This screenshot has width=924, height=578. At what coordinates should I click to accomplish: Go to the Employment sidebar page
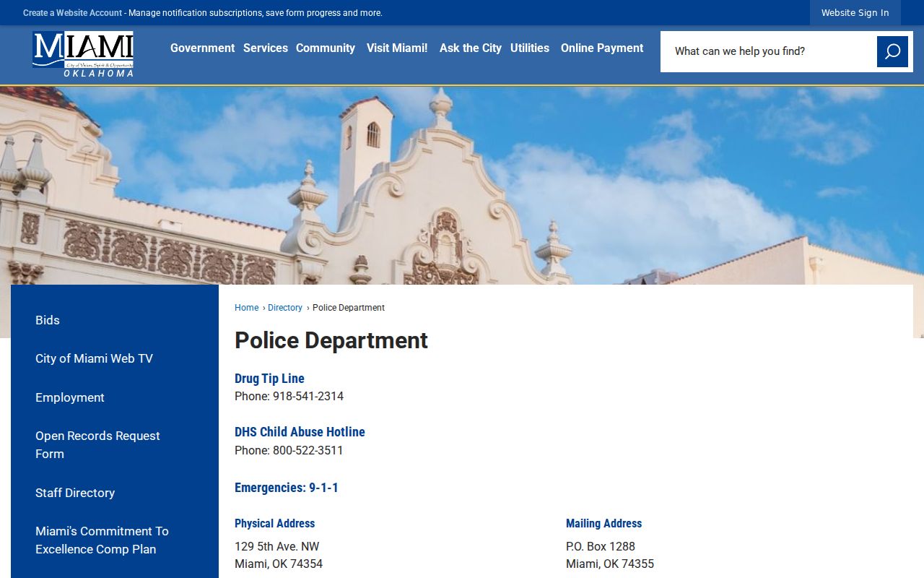(70, 397)
